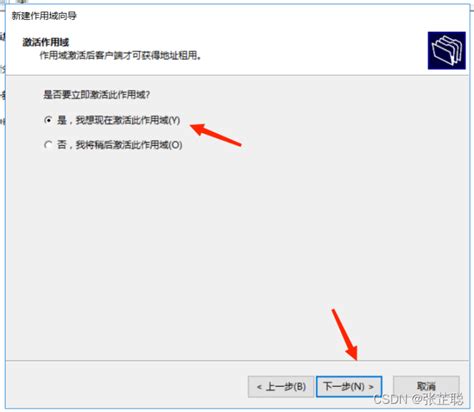Click the label text 我将稍后激活此作用域(O)

129,145
